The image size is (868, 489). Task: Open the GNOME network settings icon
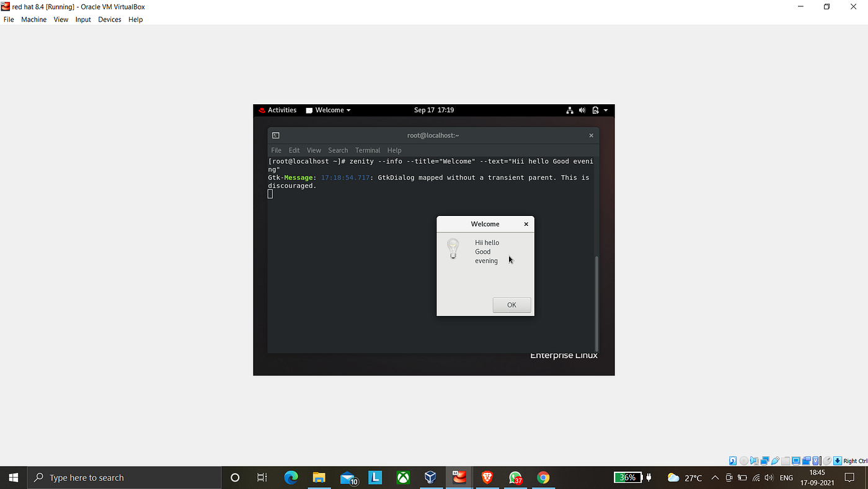[570, 110]
